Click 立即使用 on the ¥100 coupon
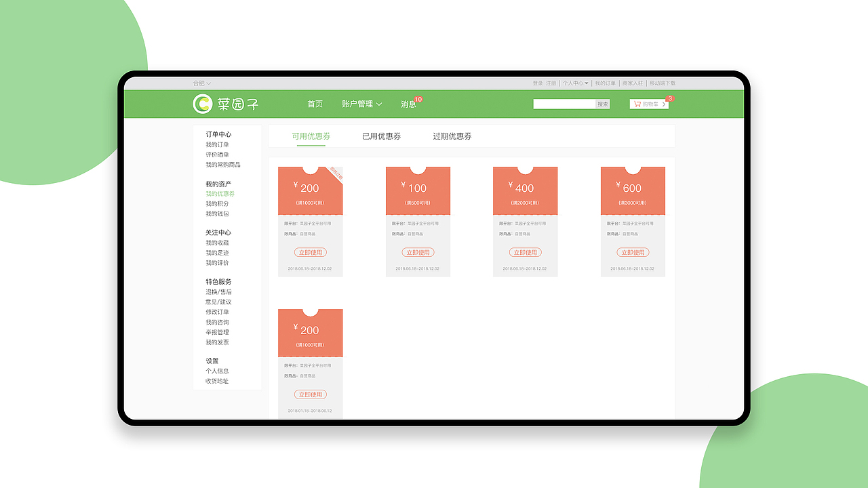Screen dimensions: 868x488 point(418,252)
